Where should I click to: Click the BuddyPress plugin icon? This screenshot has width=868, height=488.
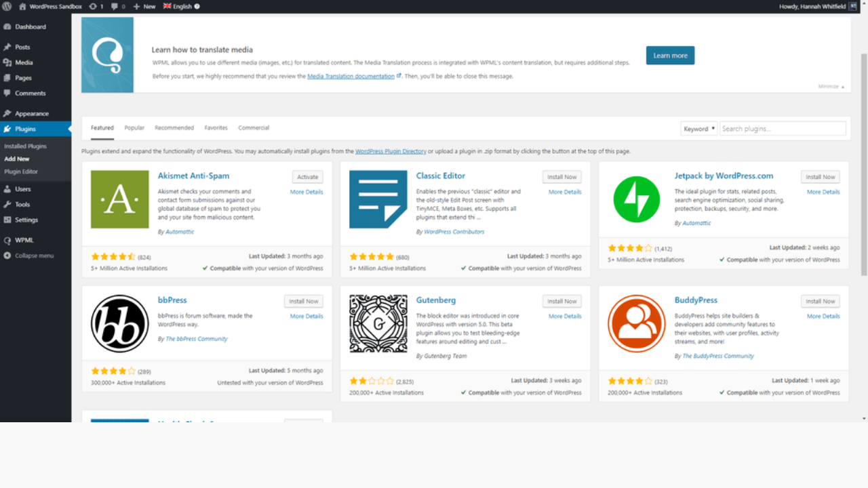637,323
